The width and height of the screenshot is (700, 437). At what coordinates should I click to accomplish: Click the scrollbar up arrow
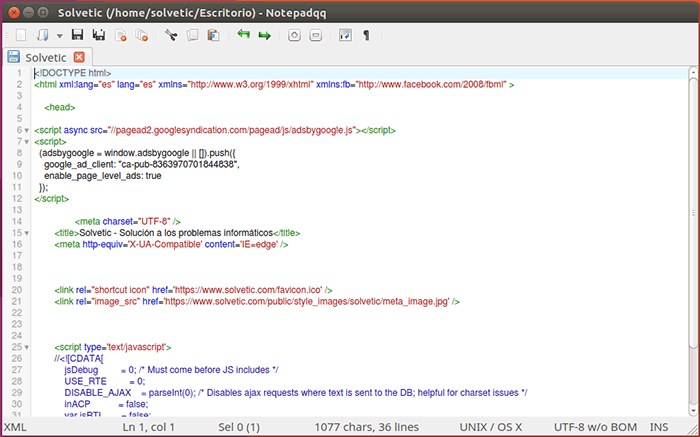693,72
